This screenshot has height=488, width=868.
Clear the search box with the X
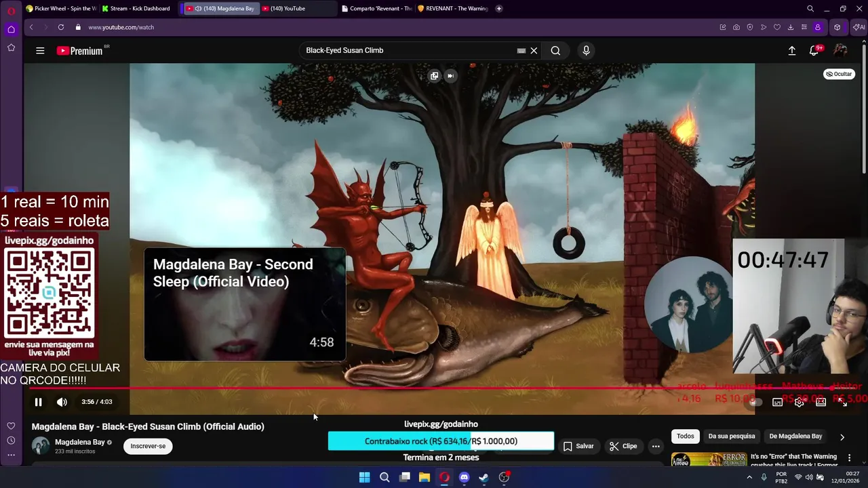(534, 50)
